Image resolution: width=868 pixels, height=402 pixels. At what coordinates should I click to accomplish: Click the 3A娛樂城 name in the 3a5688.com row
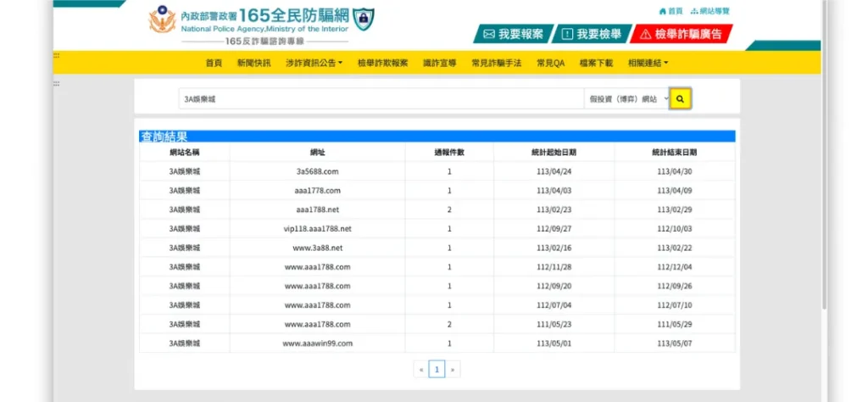pyautogui.click(x=184, y=171)
